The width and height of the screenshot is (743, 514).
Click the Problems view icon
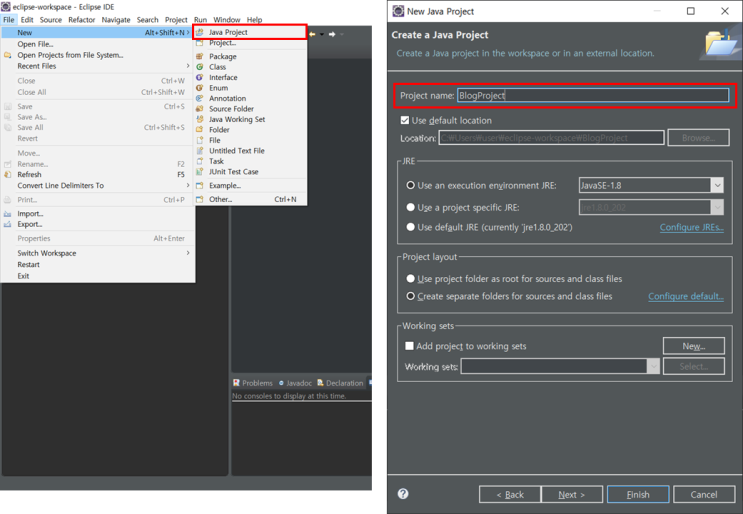pos(236,383)
